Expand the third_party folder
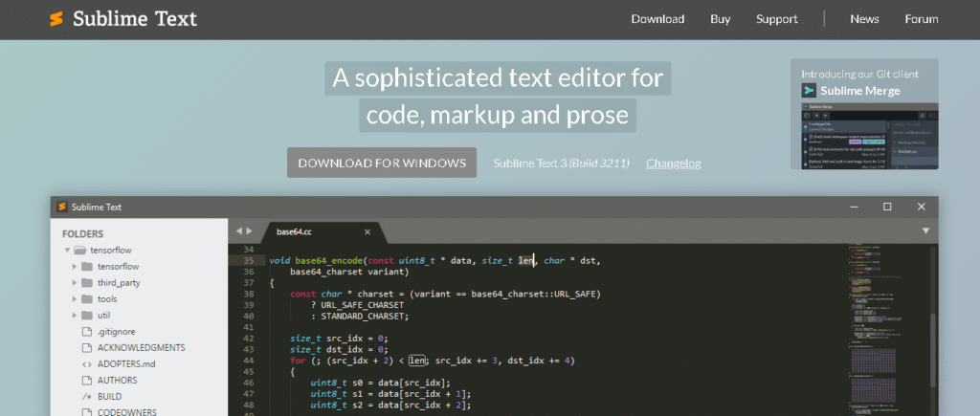980x416 pixels. pos(75,283)
